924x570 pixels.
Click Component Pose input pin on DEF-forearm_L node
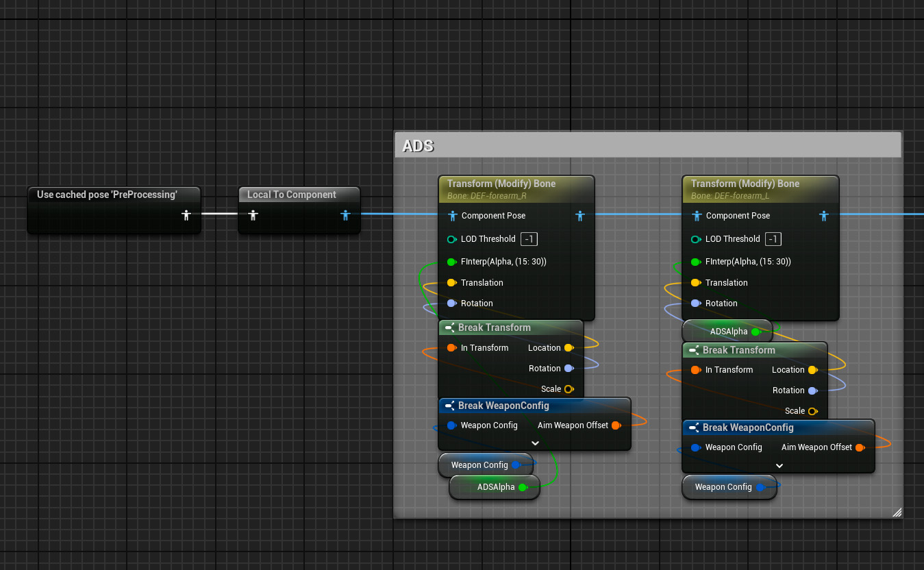click(x=697, y=216)
